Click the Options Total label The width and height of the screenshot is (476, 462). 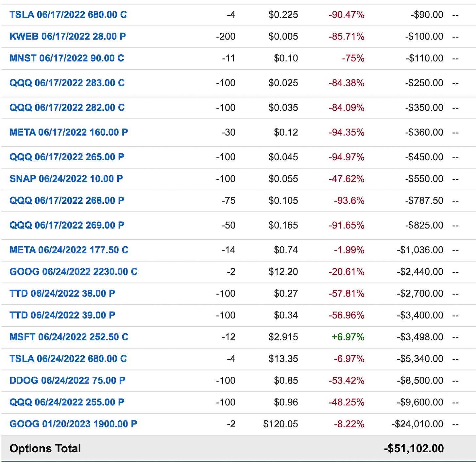click(45, 449)
